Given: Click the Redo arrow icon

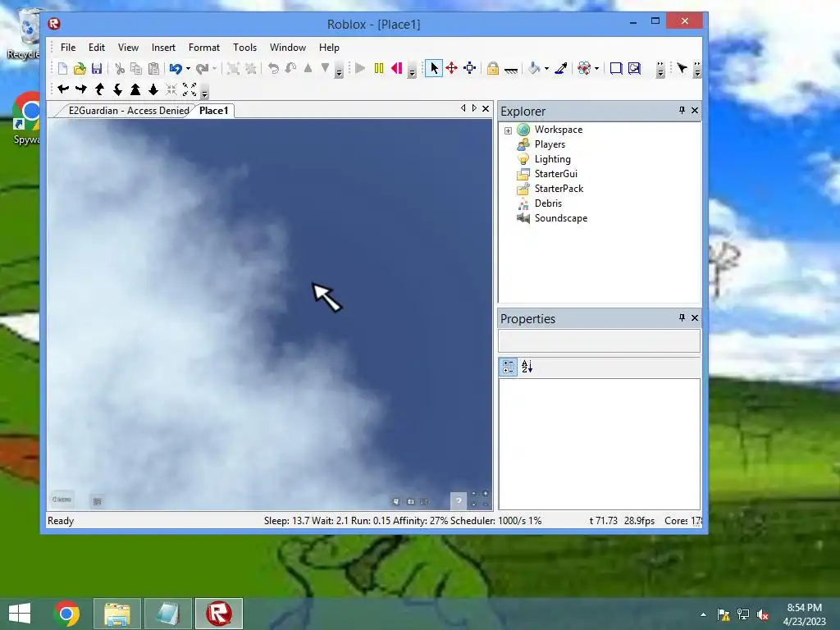Looking at the screenshot, I should click(202, 69).
